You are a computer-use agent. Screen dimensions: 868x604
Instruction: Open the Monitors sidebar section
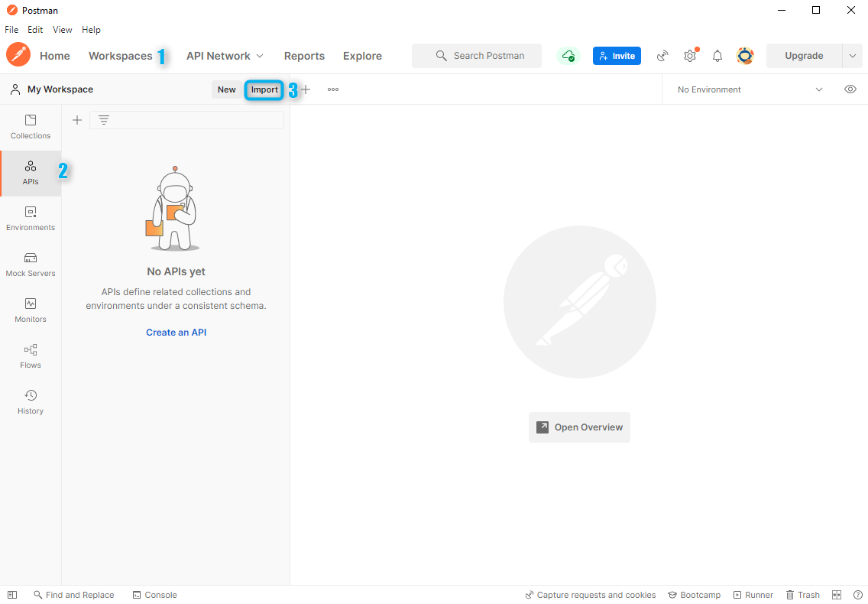pos(31,310)
